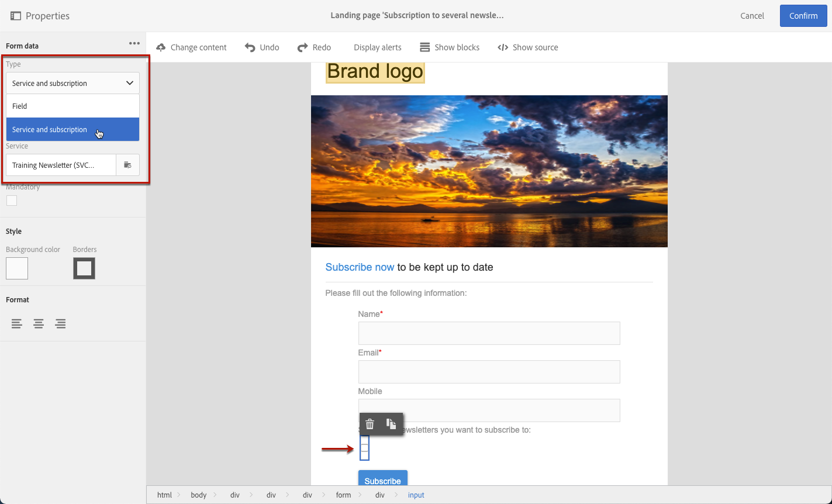Open the Background color swatch

click(17, 268)
